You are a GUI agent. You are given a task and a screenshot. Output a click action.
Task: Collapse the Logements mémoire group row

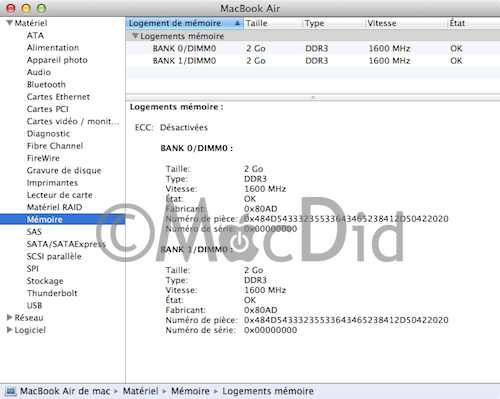click(x=135, y=36)
